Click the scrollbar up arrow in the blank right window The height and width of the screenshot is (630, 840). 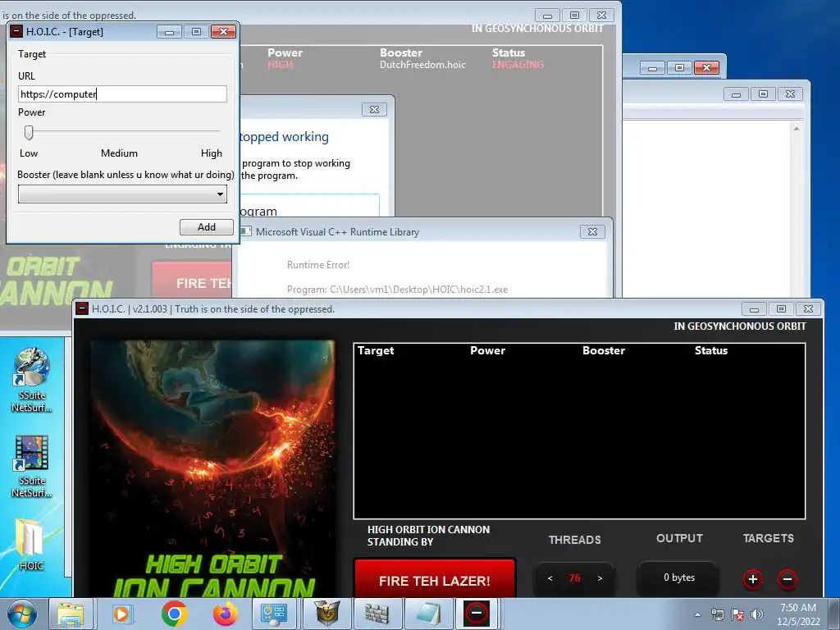click(797, 129)
